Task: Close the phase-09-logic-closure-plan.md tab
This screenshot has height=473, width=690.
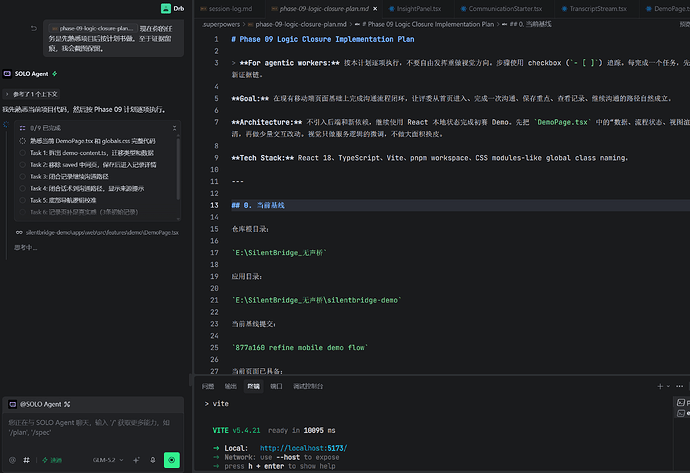Action: (x=375, y=9)
